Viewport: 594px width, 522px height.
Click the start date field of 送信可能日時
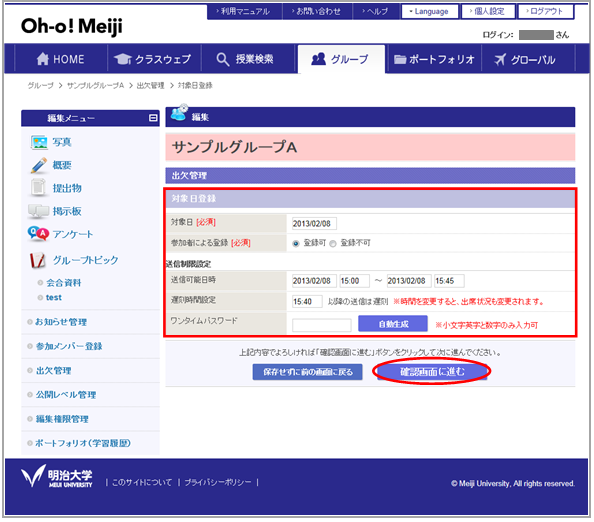pyautogui.click(x=314, y=281)
